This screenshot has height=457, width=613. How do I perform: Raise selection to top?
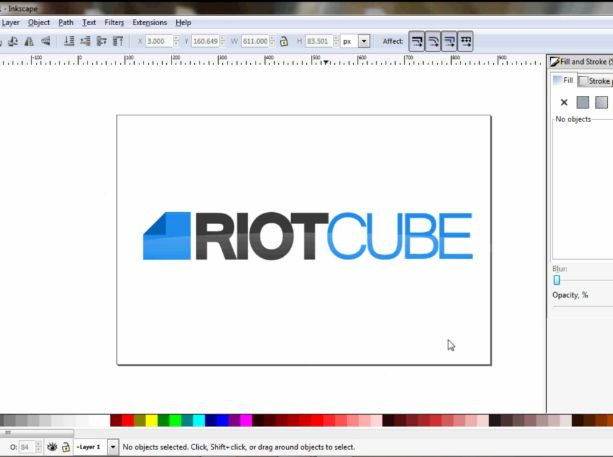click(118, 41)
